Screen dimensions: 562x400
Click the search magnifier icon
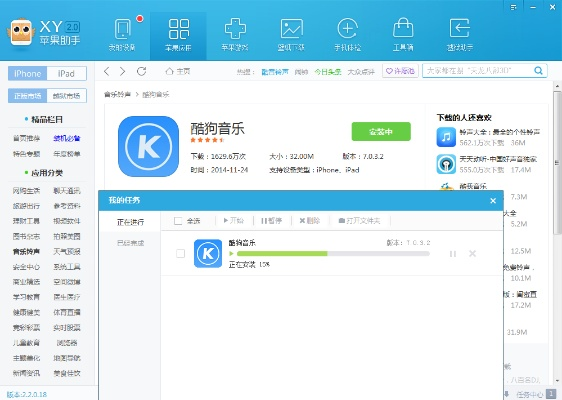pyautogui.click(x=538, y=71)
